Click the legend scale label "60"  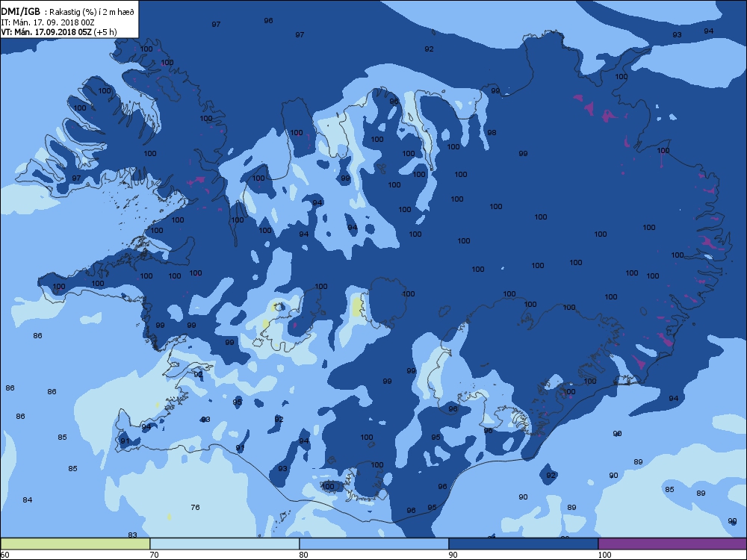tap(4, 555)
